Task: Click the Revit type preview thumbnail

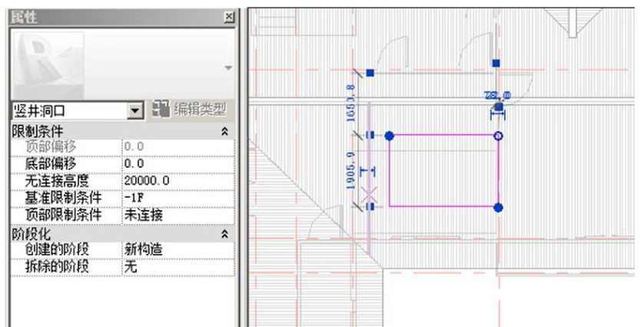Action: pyautogui.click(x=47, y=65)
